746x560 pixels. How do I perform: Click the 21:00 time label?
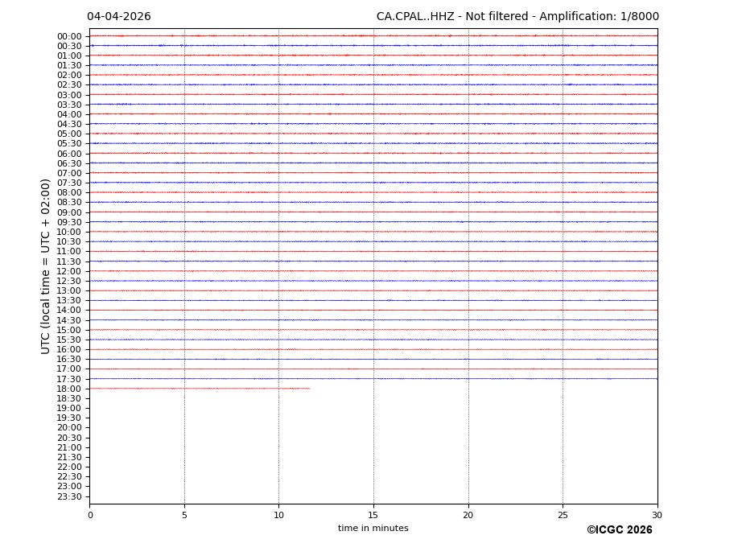point(69,447)
